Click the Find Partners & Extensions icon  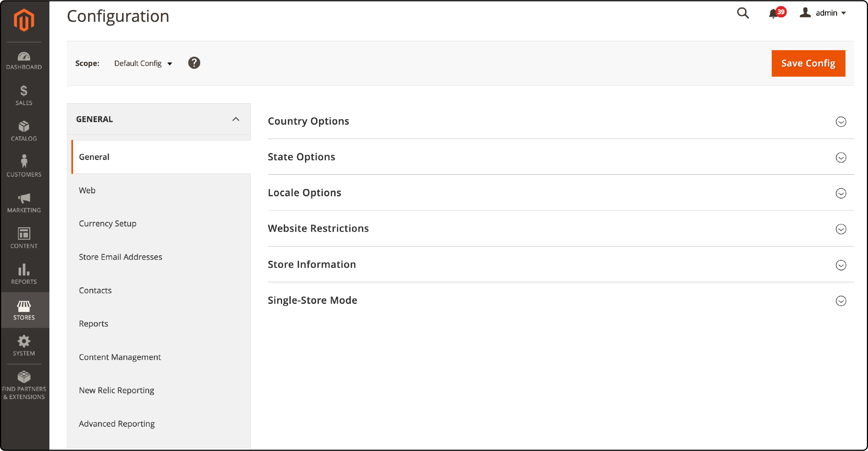click(x=24, y=376)
